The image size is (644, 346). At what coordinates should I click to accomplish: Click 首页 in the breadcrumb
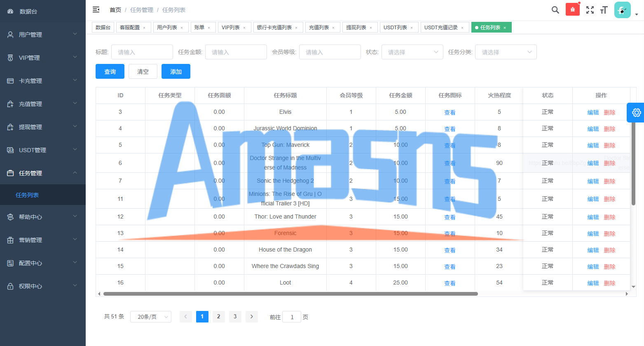(x=115, y=10)
